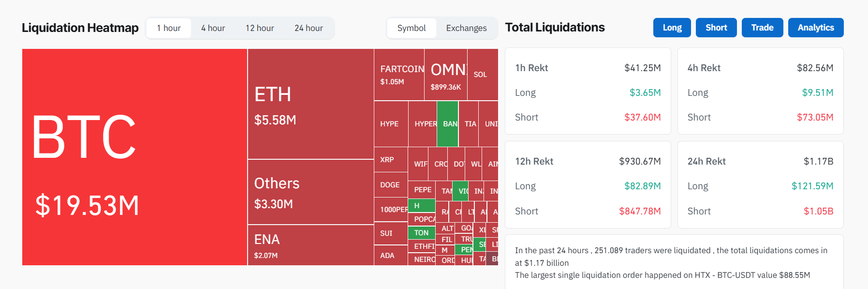Open the ENA $2.07M tile
The width and height of the screenshot is (868, 289).
[310, 245]
